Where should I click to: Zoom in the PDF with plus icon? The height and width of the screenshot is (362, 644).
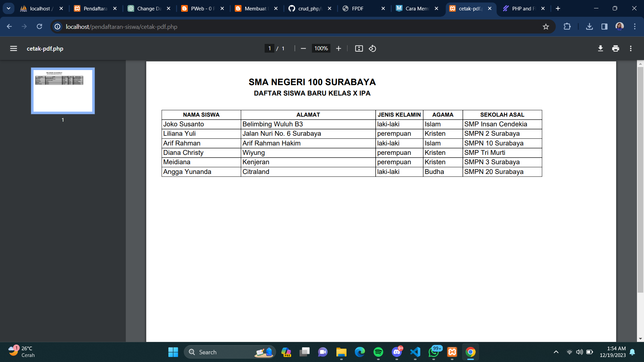point(338,49)
